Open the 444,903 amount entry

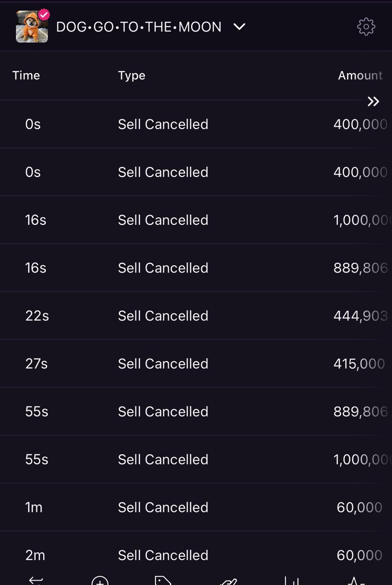coord(360,315)
